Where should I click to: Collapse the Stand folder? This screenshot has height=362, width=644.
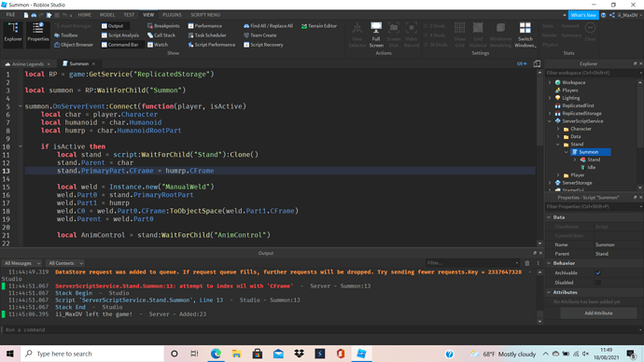(558, 144)
